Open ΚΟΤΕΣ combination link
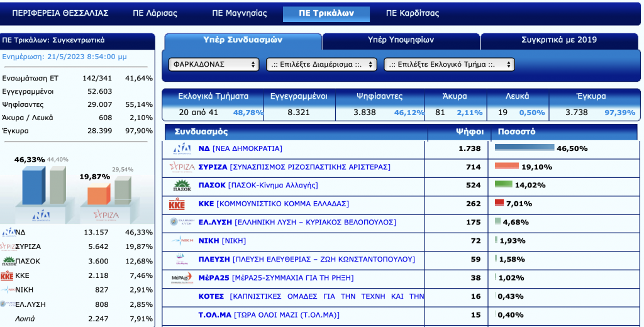Screen dimensions: 644x327 [x=311, y=296]
